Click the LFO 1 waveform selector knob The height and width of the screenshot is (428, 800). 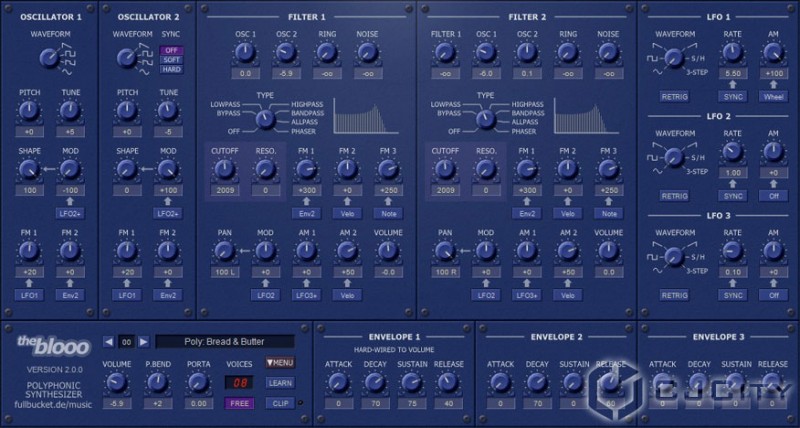click(674, 59)
